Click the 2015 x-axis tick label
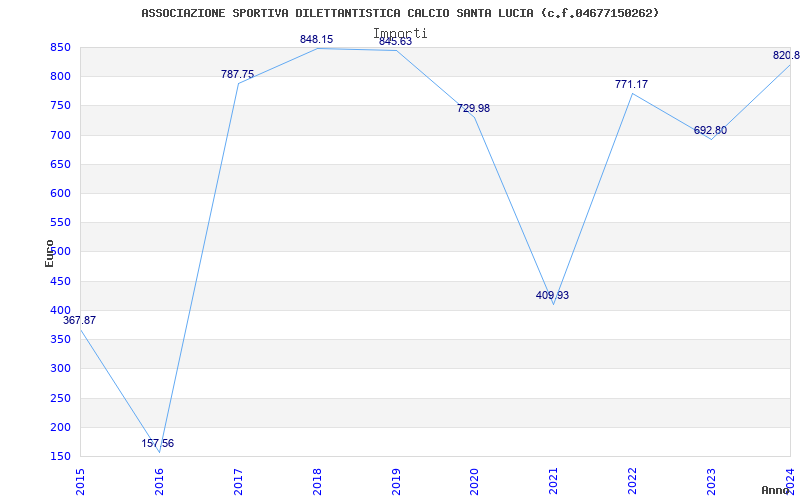 coord(80,482)
